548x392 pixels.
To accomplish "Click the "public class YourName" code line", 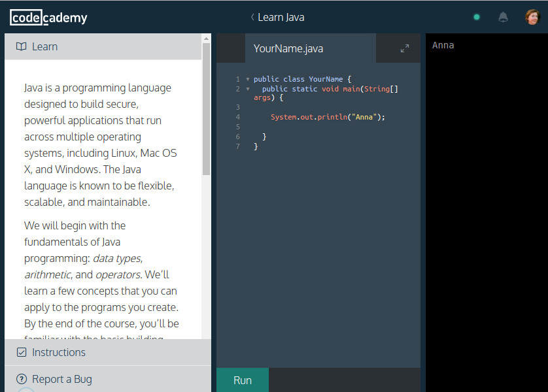I will [x=302, y=79].
